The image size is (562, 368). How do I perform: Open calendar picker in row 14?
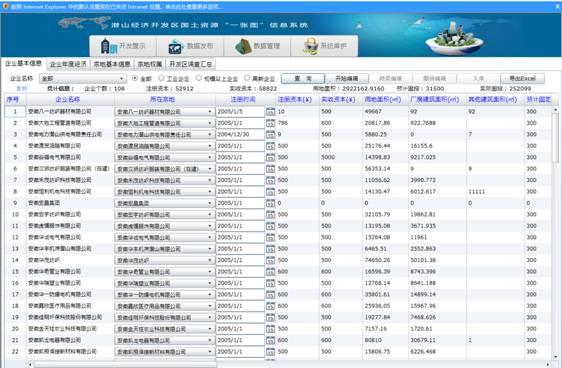[270, 261]
